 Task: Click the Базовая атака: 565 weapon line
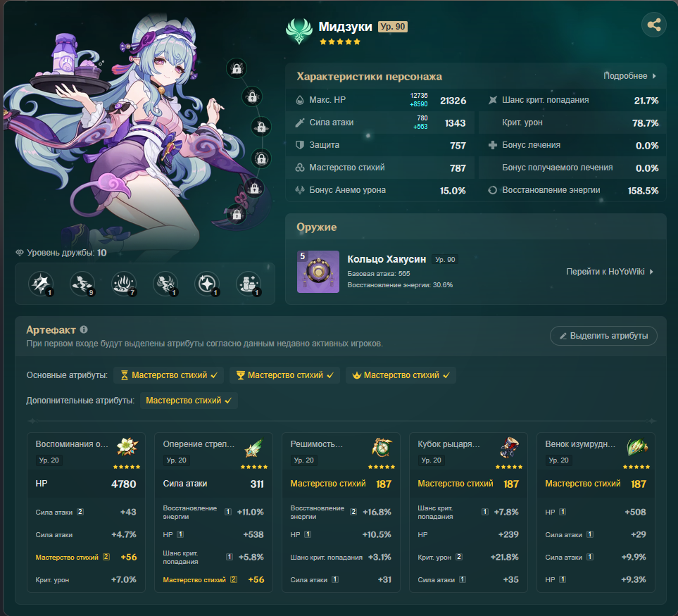click(378, 274)
